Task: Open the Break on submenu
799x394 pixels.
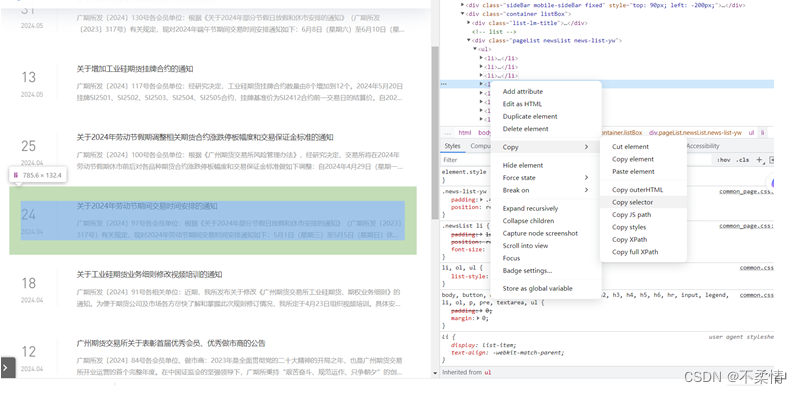Action: [x=545, y=190]
